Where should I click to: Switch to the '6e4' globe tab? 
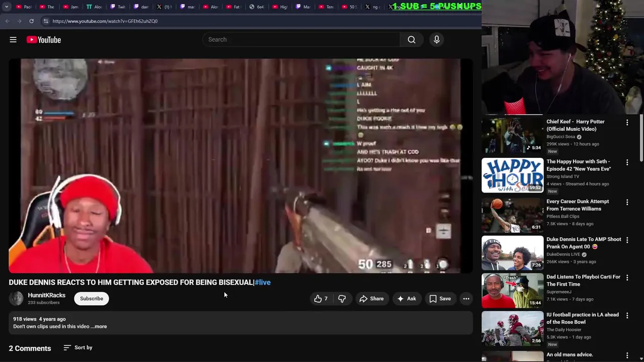256,7
